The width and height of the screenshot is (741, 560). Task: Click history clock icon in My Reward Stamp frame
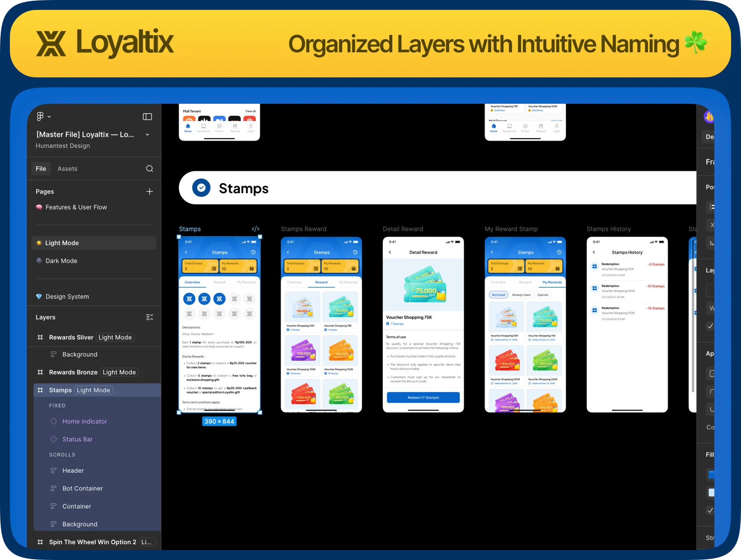point(559,252)
